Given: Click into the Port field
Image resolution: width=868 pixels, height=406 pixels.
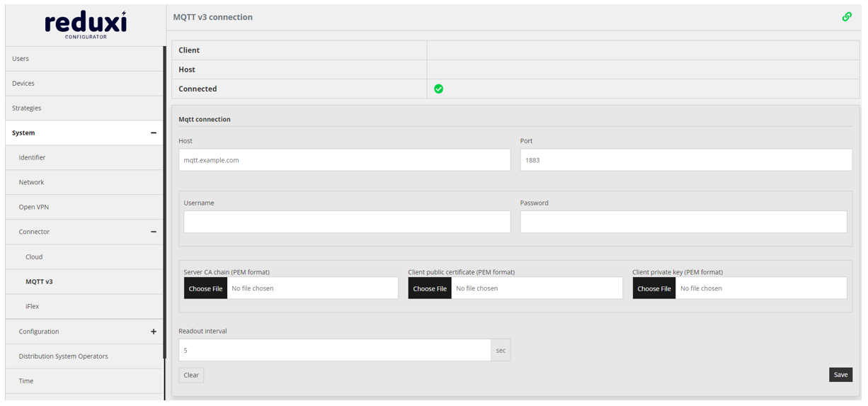Looking at the screenshot, I should click(685, 160).
